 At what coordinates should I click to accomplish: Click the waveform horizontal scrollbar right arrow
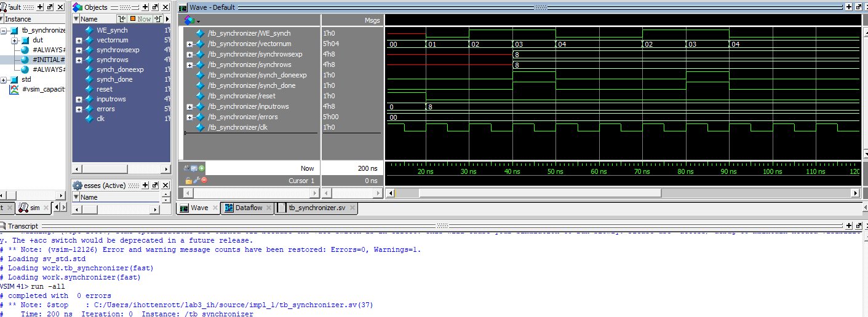(x=856, y=192)
